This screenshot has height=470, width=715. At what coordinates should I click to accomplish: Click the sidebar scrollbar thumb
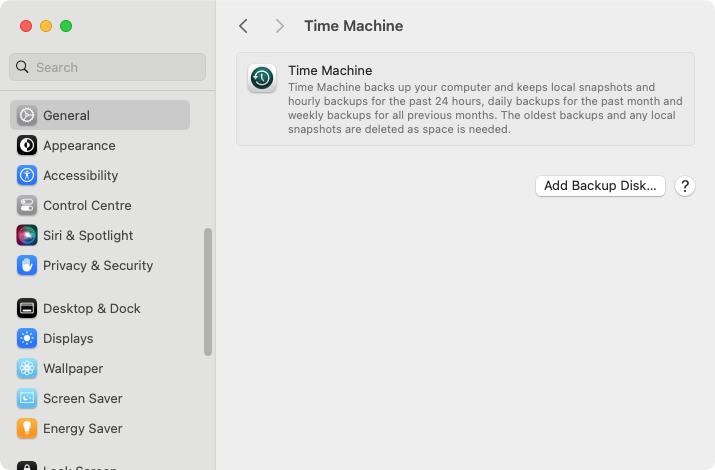click(208, 292)
